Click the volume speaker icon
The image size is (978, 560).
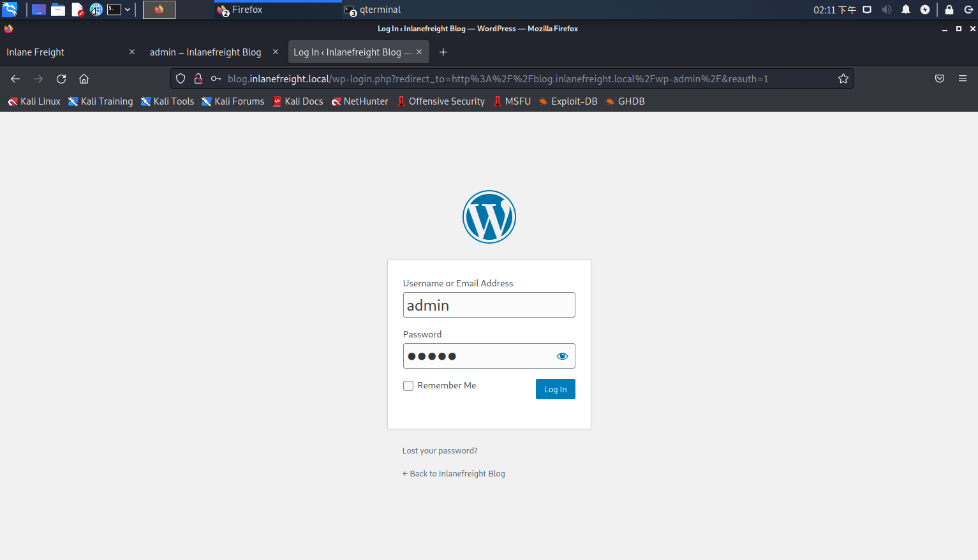pos(887,10)
